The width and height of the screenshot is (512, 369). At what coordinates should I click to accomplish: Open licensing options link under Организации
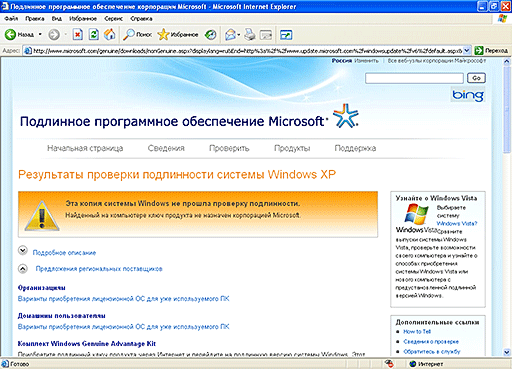[123, 299]
